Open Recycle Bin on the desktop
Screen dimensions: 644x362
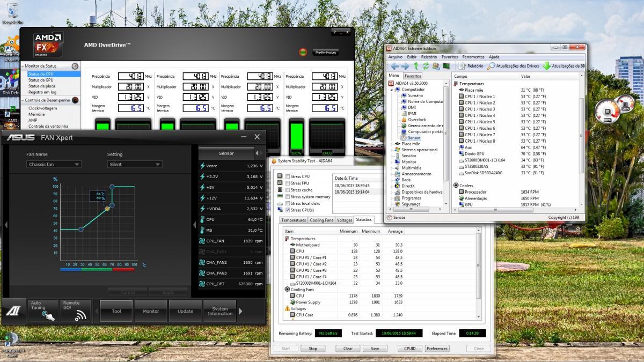point(12,13)
